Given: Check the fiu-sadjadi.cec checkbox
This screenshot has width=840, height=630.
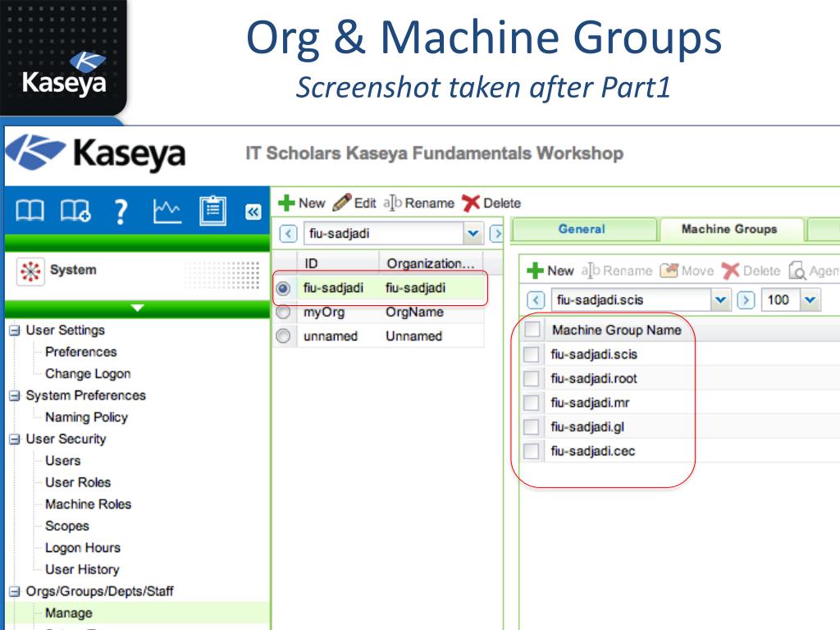Looking at the screenshot, I should pos(531,450).
